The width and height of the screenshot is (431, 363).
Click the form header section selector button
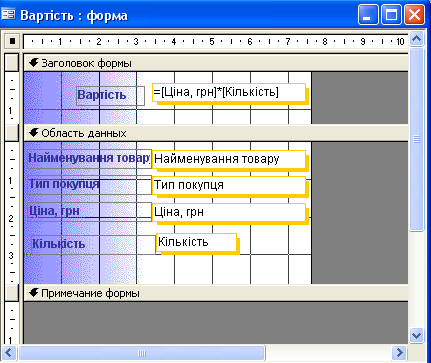(12, 62)
